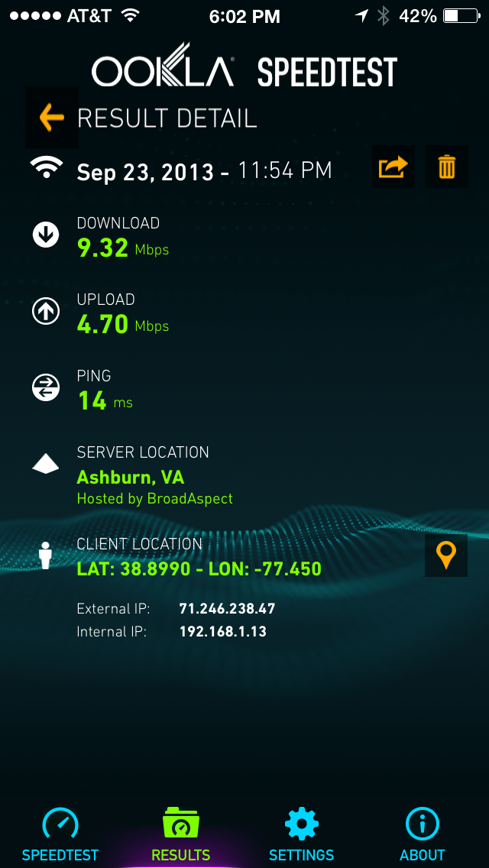Image resolution: width=489 pixels, height=868 pixels.
Task: Tap the internal IP address 192.168.1.13
Action: click(222, 632)
